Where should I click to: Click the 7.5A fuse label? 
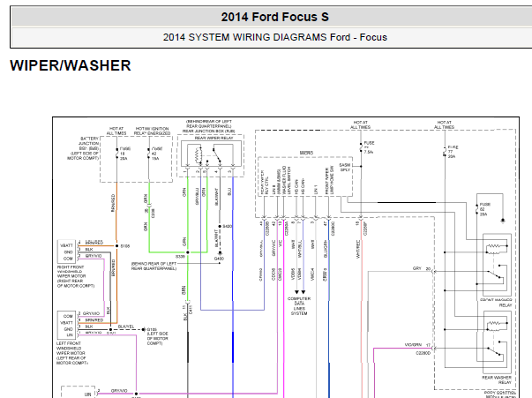coord(369,147)
